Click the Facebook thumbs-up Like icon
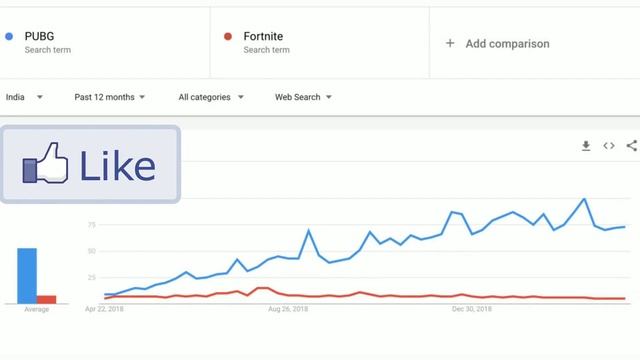This screenshot has height=360, width=640. [45, 164]
